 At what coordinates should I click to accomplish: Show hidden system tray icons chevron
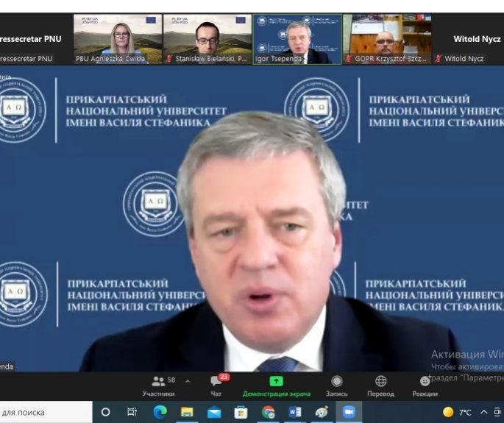483,412
